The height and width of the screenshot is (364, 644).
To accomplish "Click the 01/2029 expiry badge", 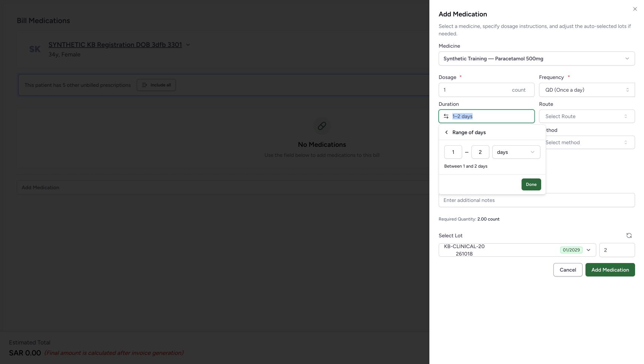I will click(x=571, y=250).
